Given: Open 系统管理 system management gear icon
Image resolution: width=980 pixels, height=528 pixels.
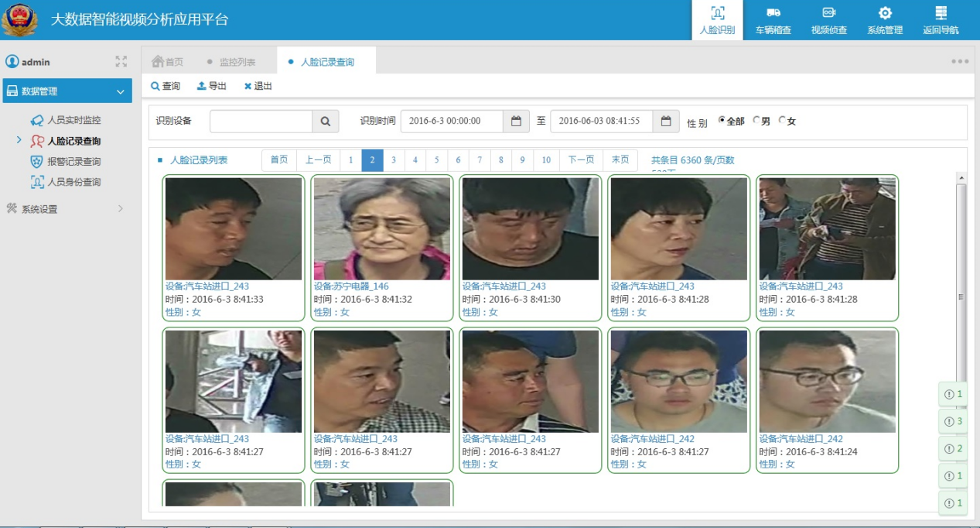Looking at the screenshot, I should 885,14.
